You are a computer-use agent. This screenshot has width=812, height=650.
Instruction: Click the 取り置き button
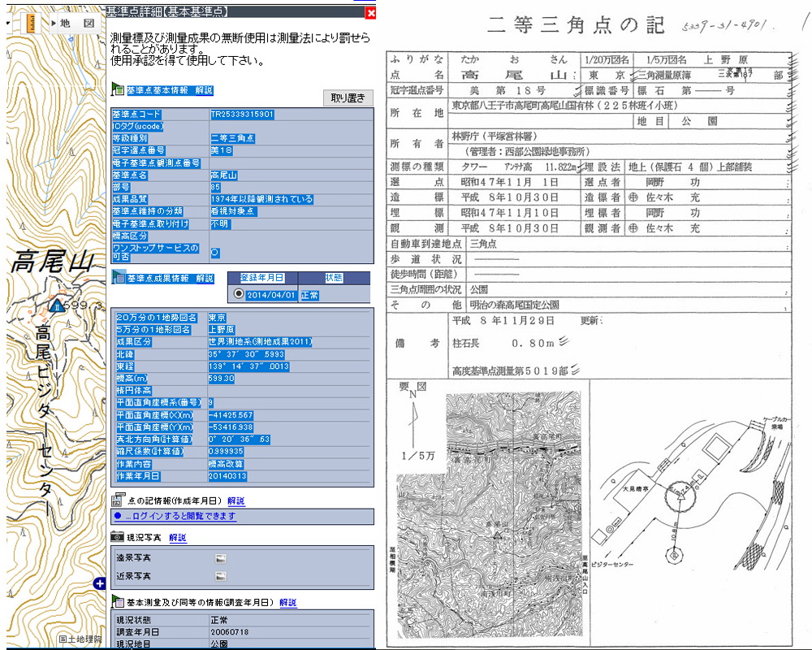(x=348, y=97)
